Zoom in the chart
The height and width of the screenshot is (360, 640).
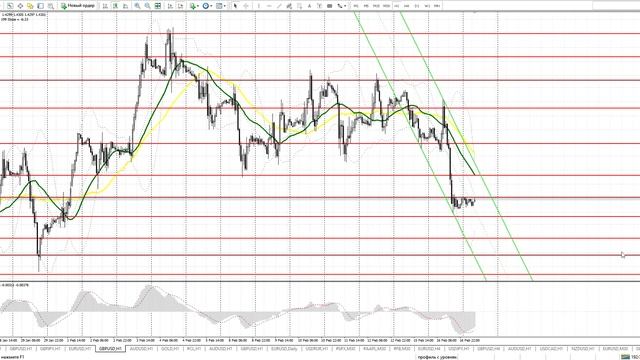coord(138,6)
